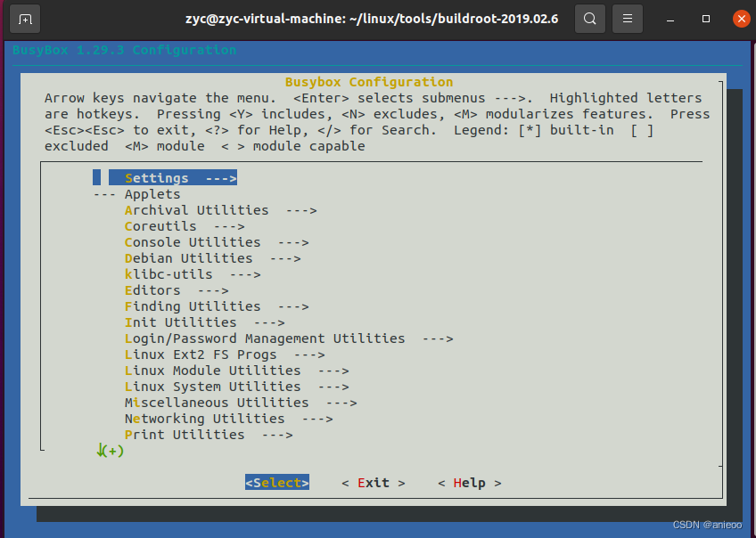The height and width of the screenshot is (538, 756).
Task: Open Console Utilities submenu
Action: [217, 241]
